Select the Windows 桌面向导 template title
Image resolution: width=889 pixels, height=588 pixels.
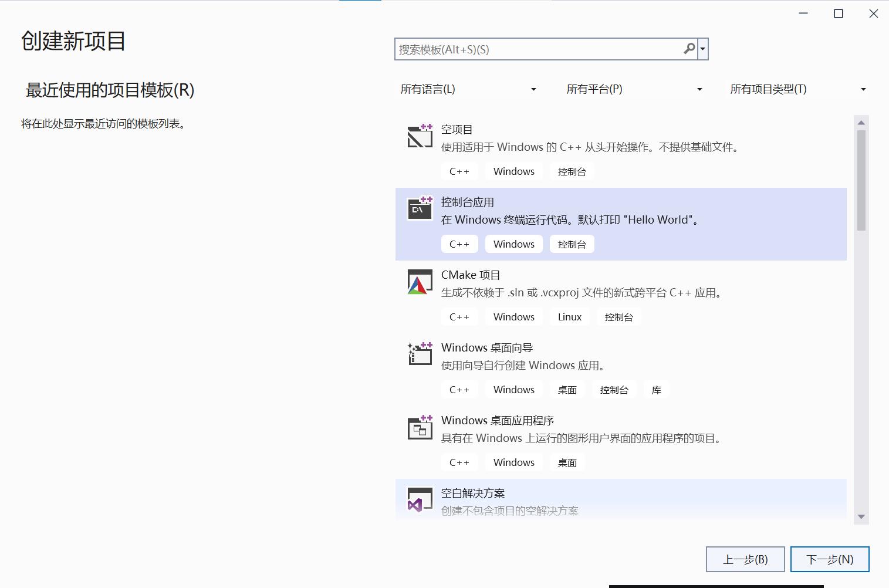[487, 348]
